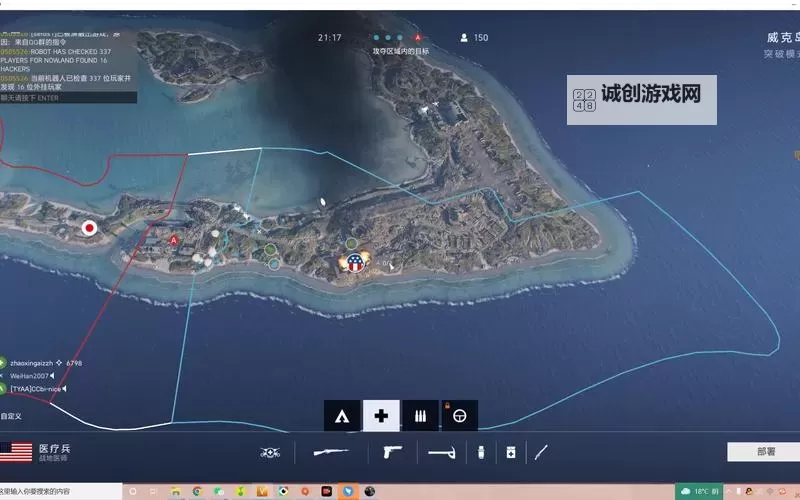Click the objective hint text 攻夺区域内的目标
The width and height of the screenshot is (800, 500).
tap(401, 51)
